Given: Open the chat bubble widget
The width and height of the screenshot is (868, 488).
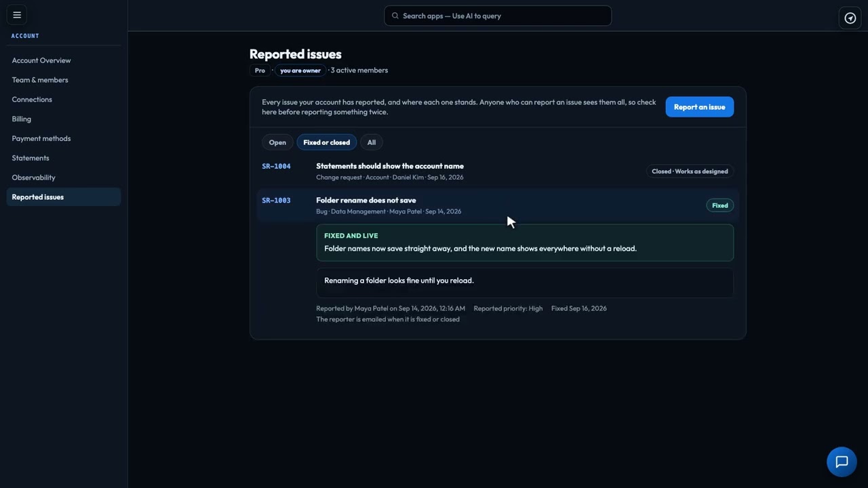Looking at the screenshot, I should coord(842,462).
